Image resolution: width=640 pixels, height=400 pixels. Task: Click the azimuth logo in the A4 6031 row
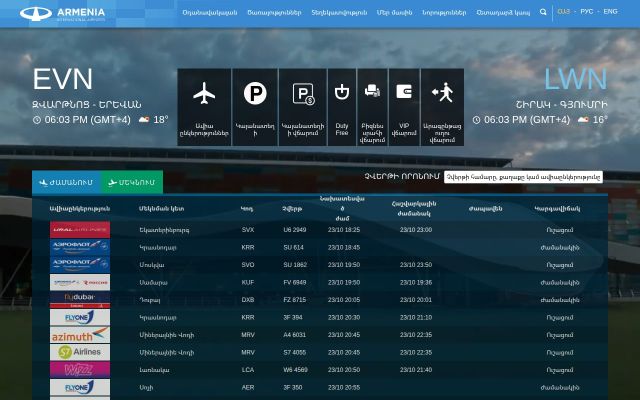[x=80, y=335]
